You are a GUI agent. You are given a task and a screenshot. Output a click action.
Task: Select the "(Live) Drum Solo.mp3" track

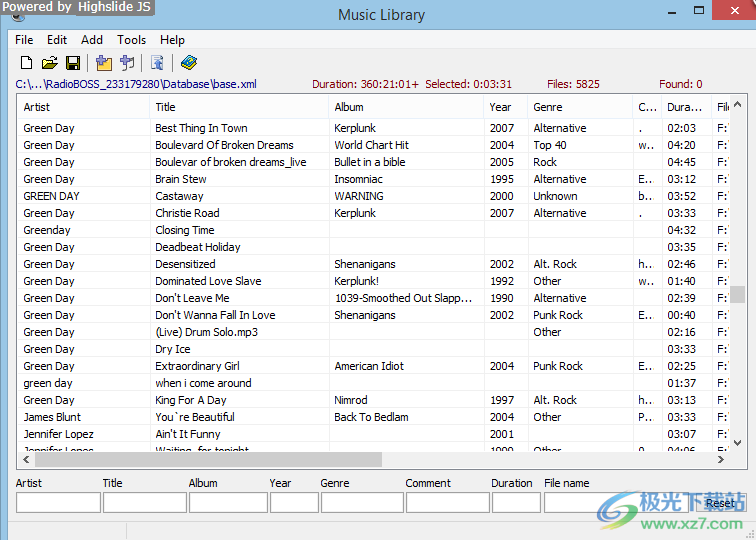(x=374, y=332)
